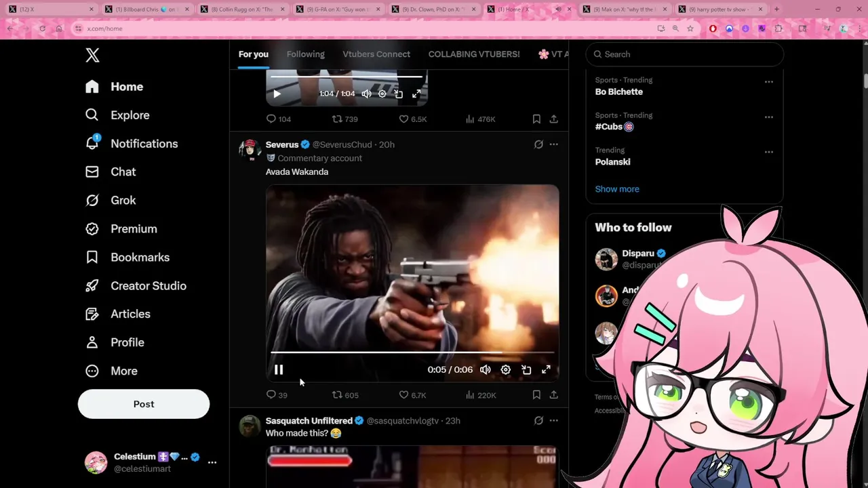The height and width of the screenshot is (488, 868).
Task: Mute the top video's volume icon
Action: [367, 94]
